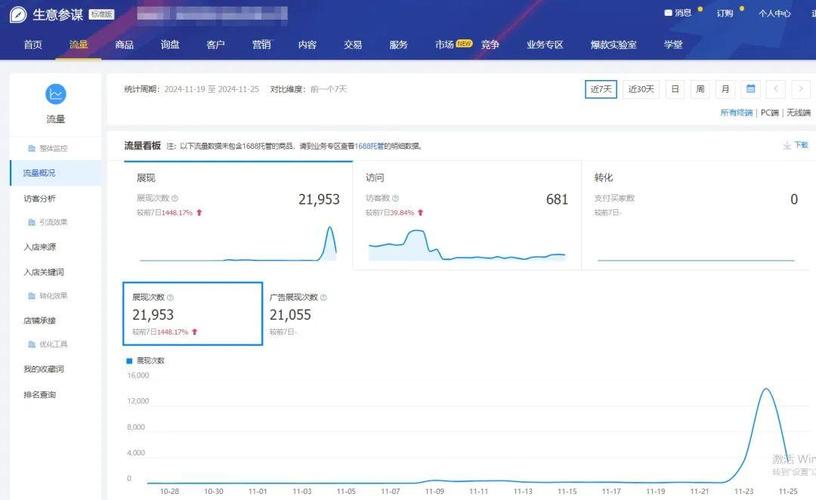The image size is (816, 500).
Task: Open the 服务 nav tab
Action: 398,45
